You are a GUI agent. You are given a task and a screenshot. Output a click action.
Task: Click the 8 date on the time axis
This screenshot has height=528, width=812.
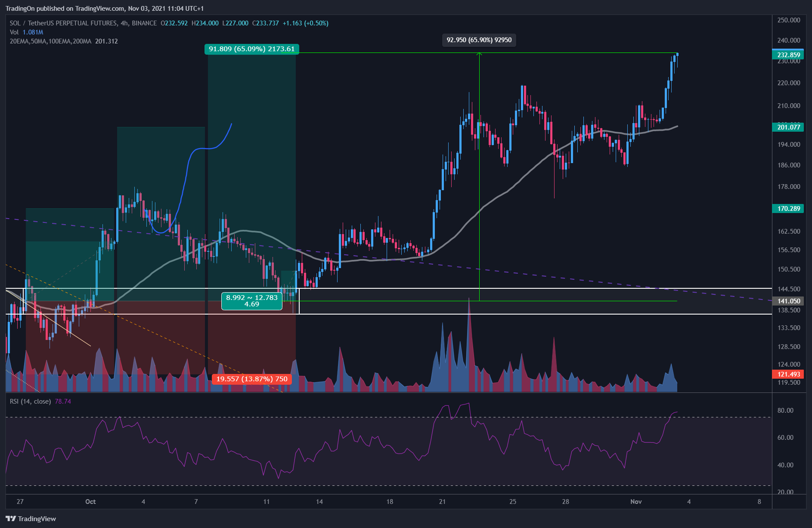point(759,502)
